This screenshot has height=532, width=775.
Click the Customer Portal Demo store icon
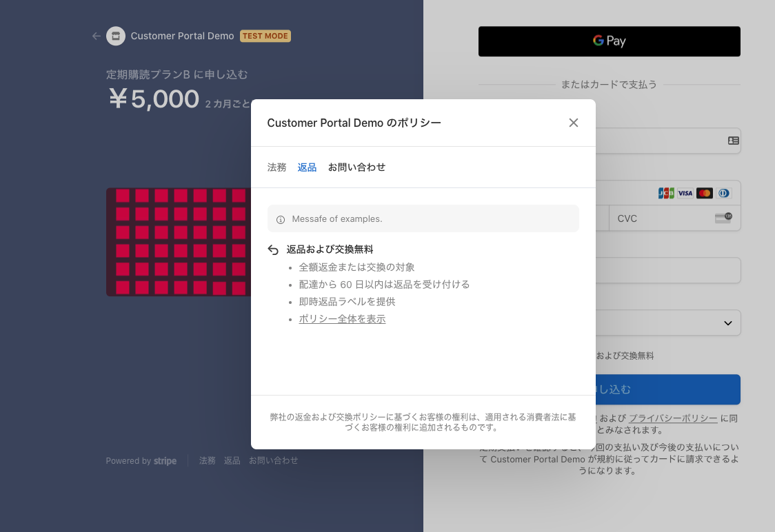point(116,36)
